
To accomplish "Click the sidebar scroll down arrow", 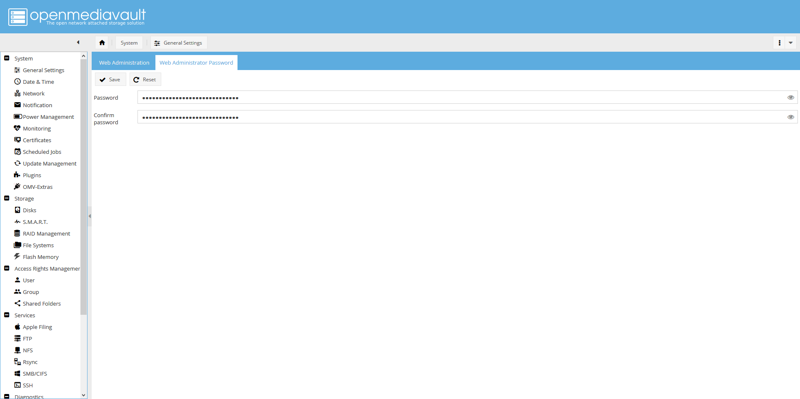I will point(84,395).
